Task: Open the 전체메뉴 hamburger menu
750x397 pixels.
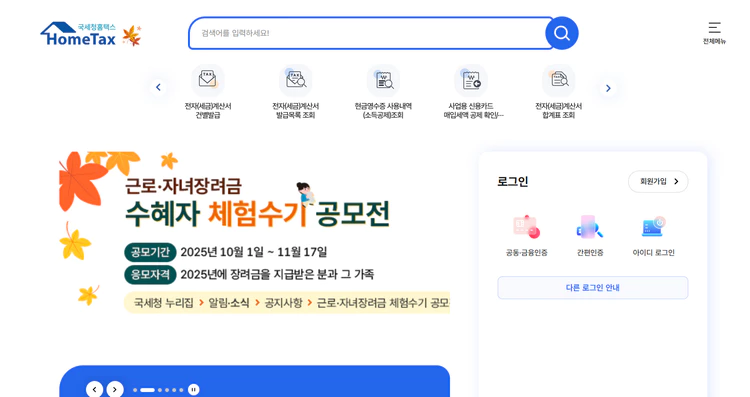Action: click(x=714, y=33)
